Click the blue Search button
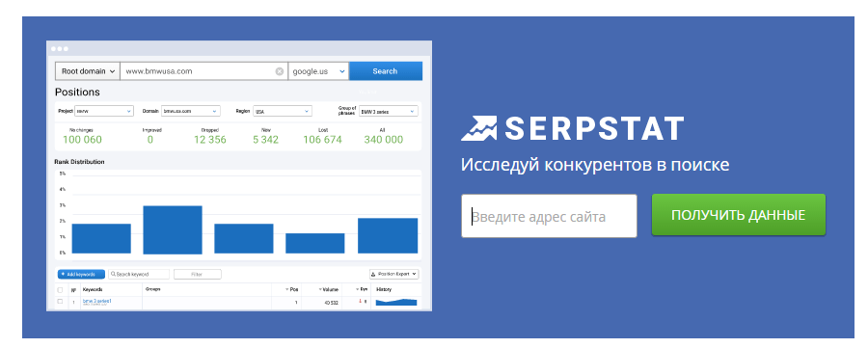Image resolution: width=868 pixels, height=348 pixels. pyautogui.click(x=385, y=71)
